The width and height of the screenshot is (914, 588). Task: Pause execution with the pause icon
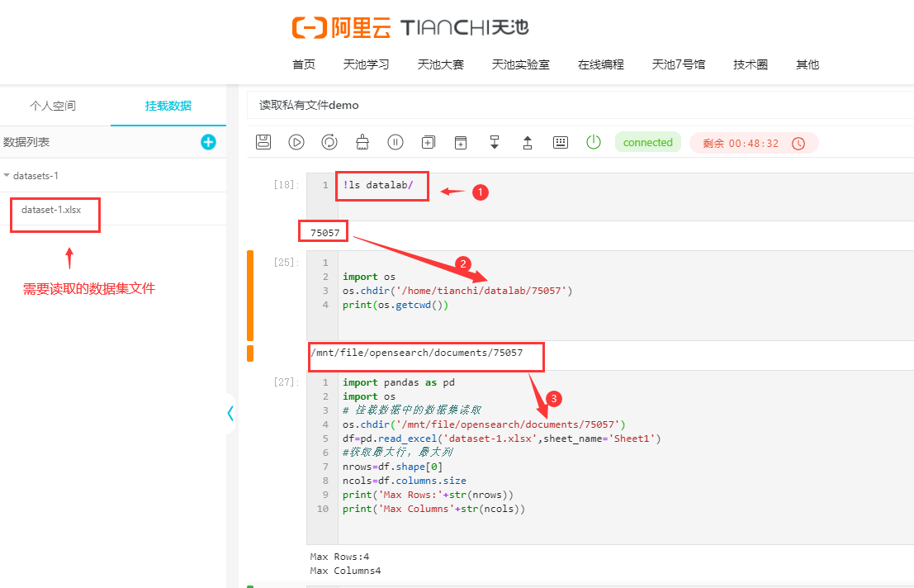[x=395, y=142]
